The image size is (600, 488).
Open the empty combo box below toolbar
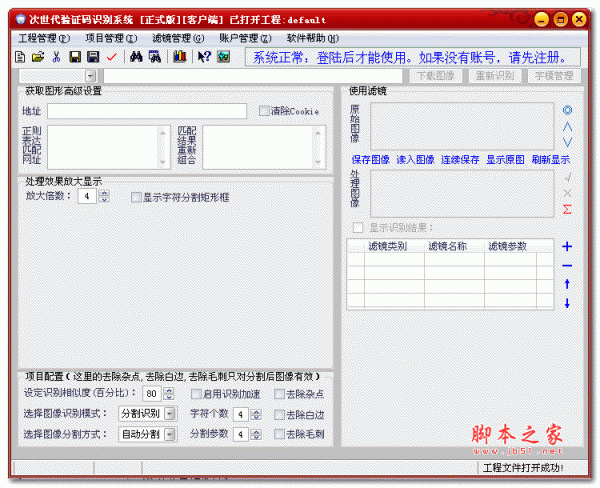91,76
